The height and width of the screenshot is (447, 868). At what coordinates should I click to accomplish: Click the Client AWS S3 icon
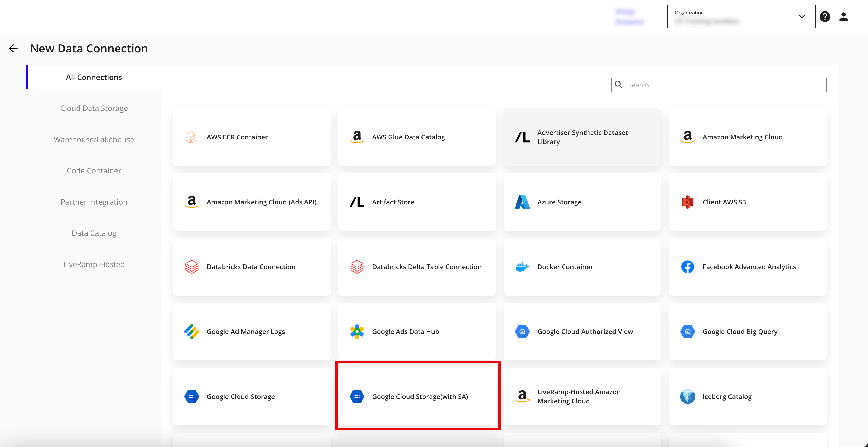tap(687, 202)
